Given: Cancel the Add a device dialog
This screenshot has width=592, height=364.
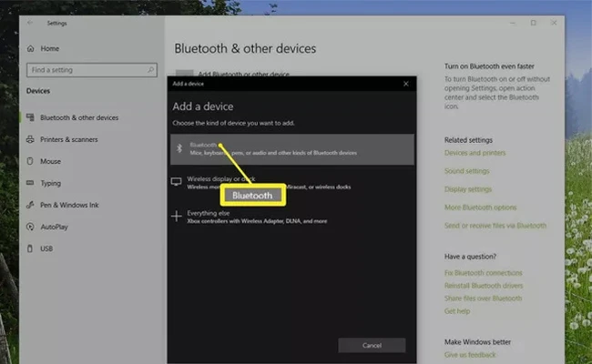Looking at the screenshot, I should coord(372,345).
